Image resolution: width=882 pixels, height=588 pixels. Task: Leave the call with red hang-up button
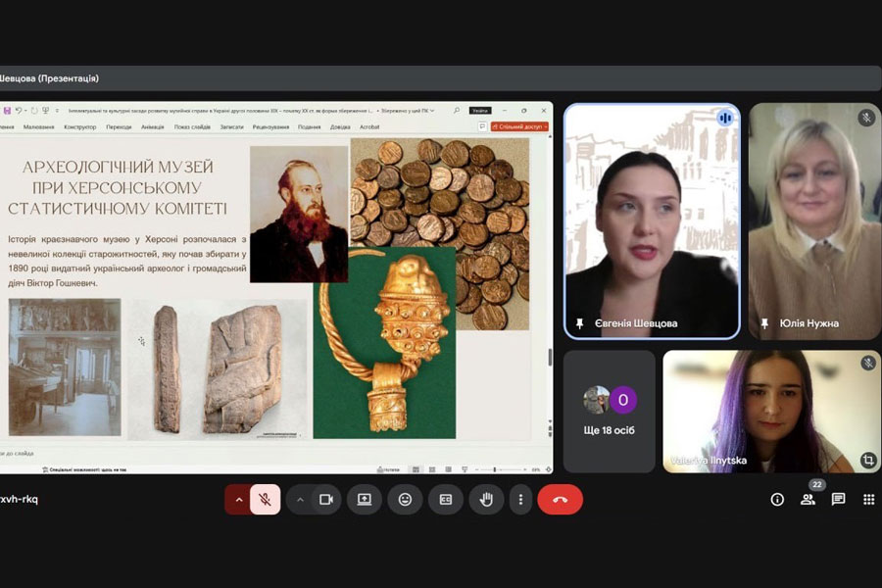pos(560,500)
